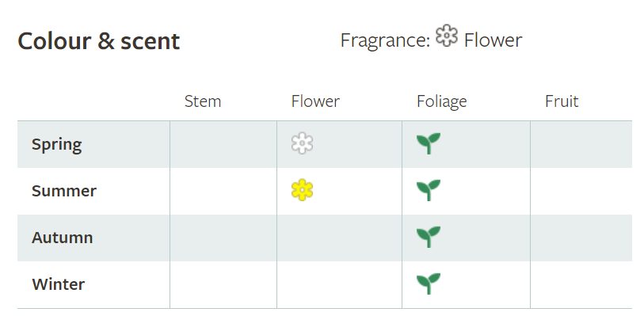Screen dimensions: 644x316
Task: Select the Fruit column header
Action: click(x=562, y=101)
